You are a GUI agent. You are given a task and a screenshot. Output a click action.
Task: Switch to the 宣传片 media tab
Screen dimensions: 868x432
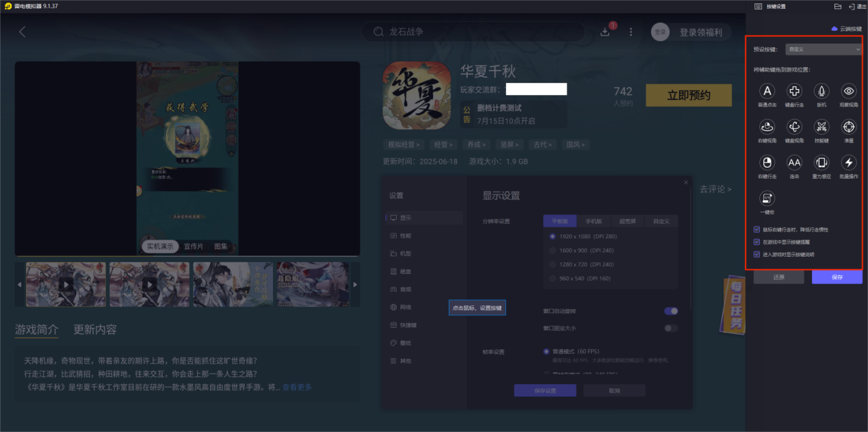(x=194, y=246)
